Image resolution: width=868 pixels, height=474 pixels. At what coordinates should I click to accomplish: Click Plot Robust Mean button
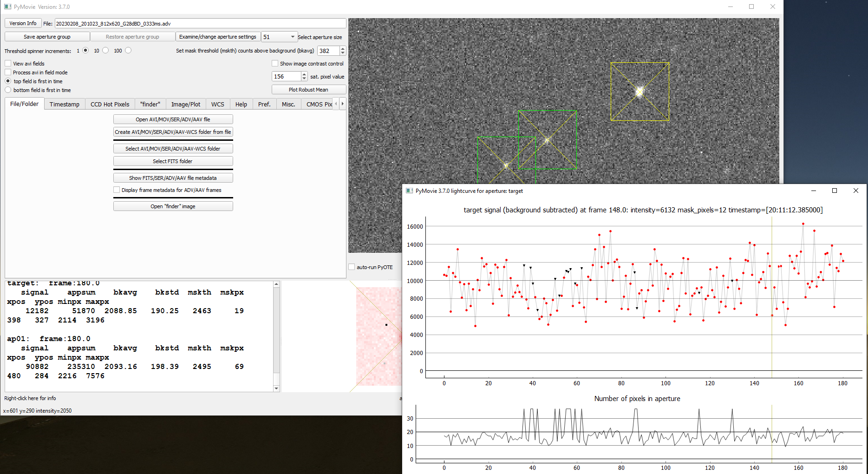(x=308, y=90)
